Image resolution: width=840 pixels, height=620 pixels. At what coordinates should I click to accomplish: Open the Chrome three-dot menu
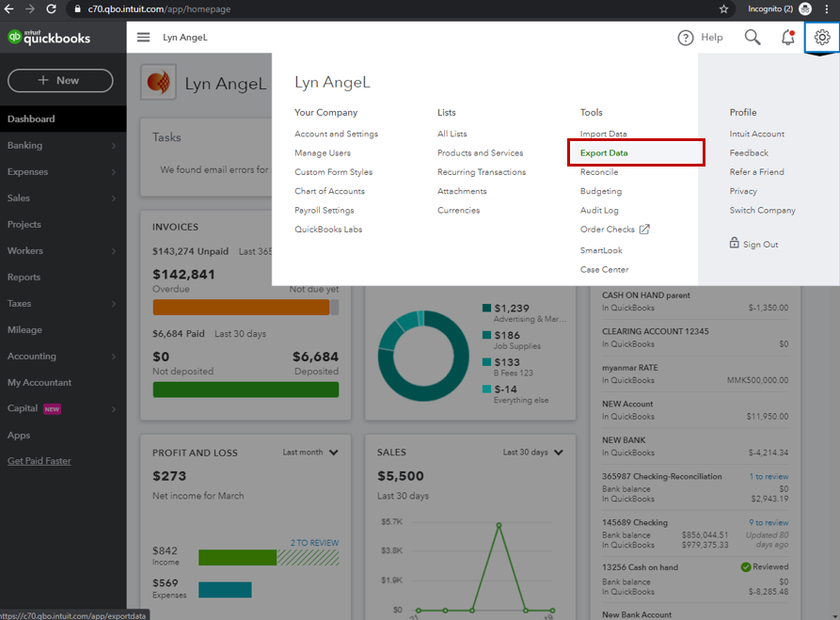coord(827,8)
